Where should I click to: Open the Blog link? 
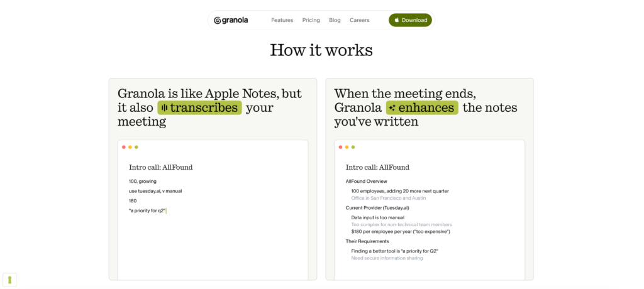pyautogui.click(x=335, y=20)
